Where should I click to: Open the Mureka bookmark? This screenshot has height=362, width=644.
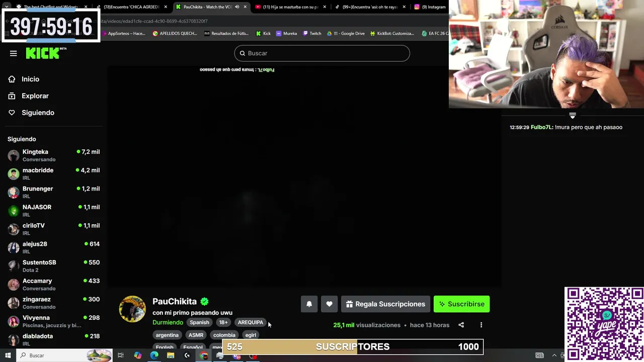tap(286, 34)
